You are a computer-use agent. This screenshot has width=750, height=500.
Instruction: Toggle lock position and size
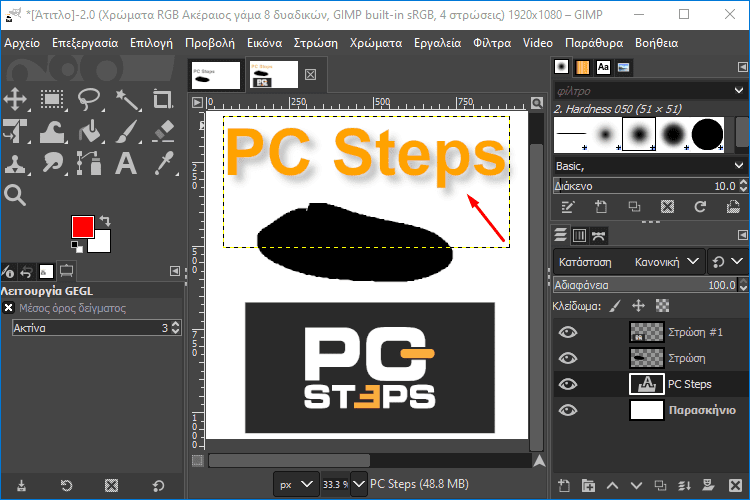click(639, 306)
